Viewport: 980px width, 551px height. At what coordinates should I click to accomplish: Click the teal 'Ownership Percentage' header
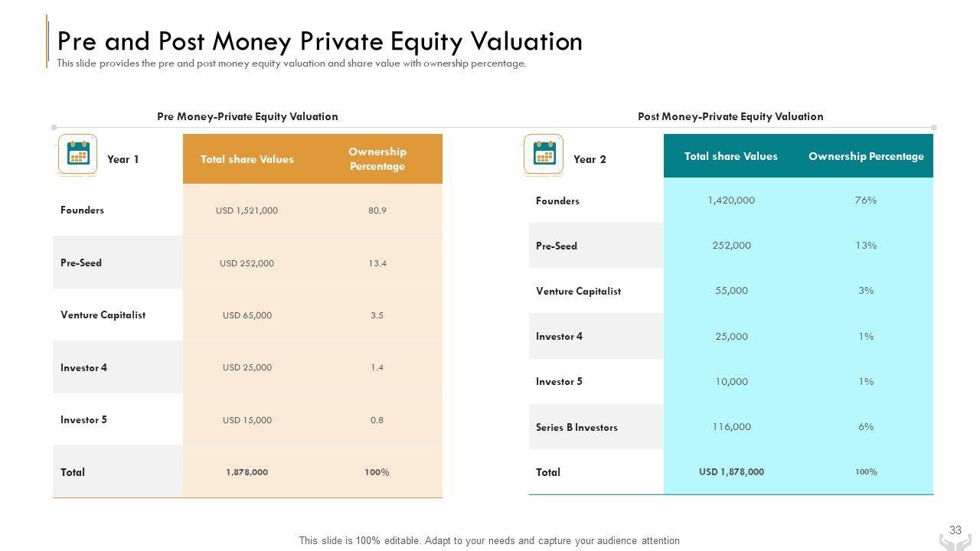866,156
